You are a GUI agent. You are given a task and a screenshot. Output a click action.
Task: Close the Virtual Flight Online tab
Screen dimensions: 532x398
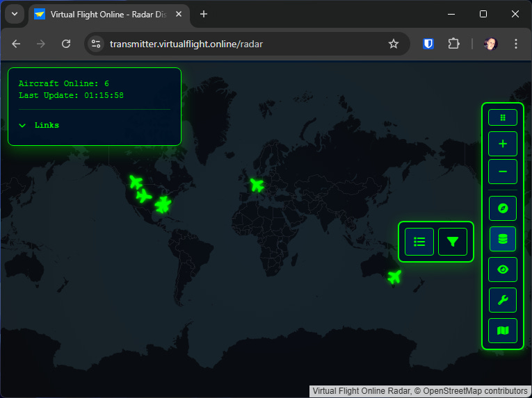(x=179, y=14)
